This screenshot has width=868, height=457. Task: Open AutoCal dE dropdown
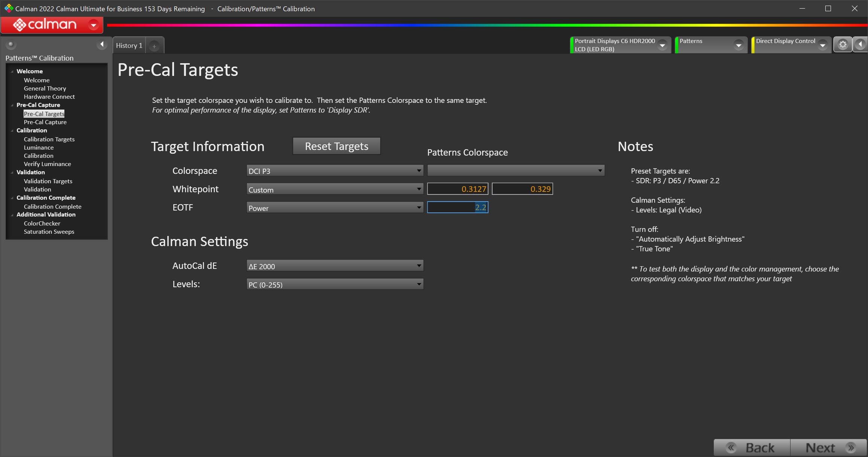(x=335, y=266)
